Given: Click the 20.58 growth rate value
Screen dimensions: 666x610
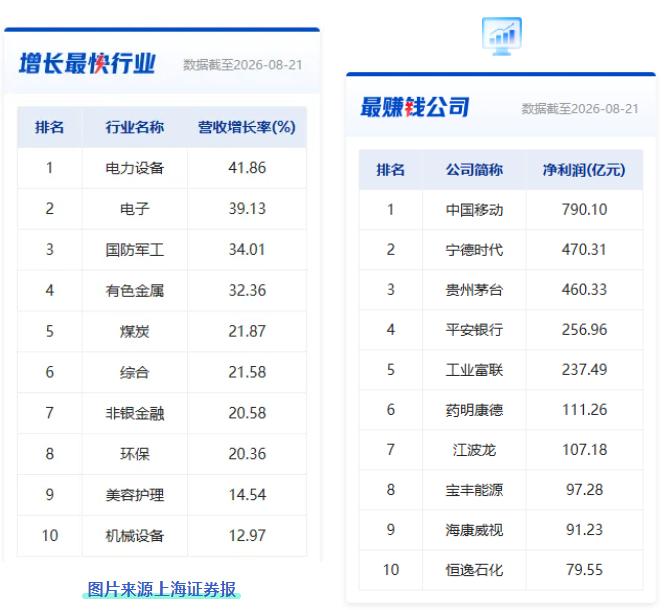Looking at the screenshot, I should click(x=247, y=413).
